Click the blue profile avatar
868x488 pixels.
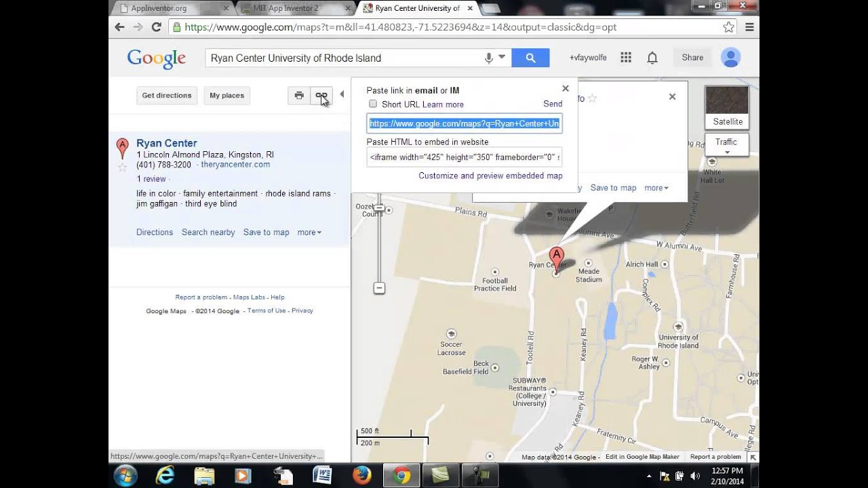pos(730,58)
